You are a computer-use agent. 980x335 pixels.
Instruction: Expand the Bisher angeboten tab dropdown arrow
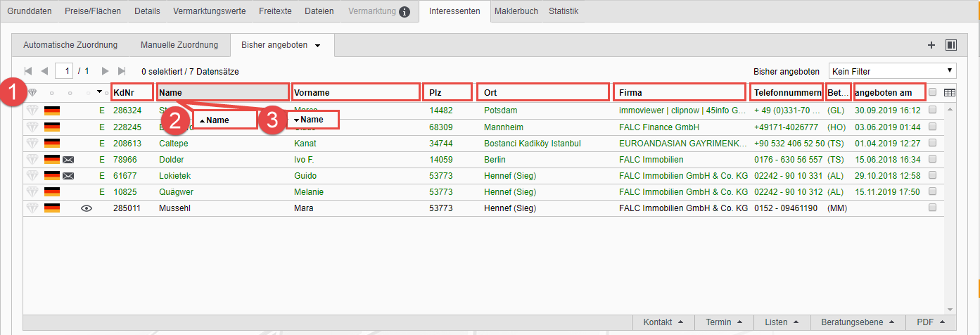[318, 46]
